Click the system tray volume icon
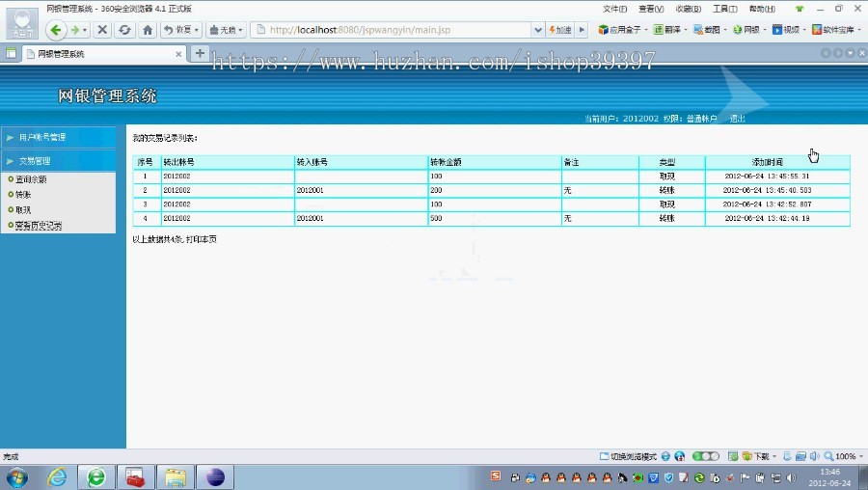Viewport: 868px width, 490px height. [792, 477]
